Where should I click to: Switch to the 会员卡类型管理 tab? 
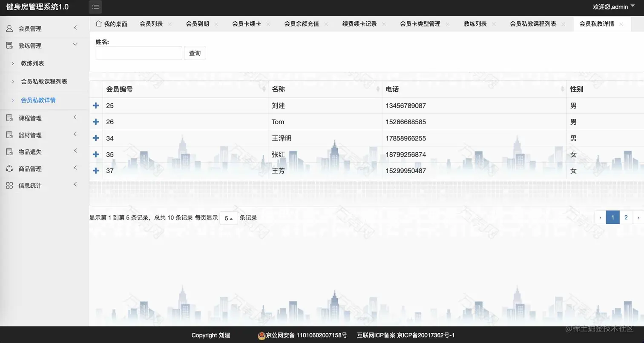pyautogui.click(x=420, y=24)
